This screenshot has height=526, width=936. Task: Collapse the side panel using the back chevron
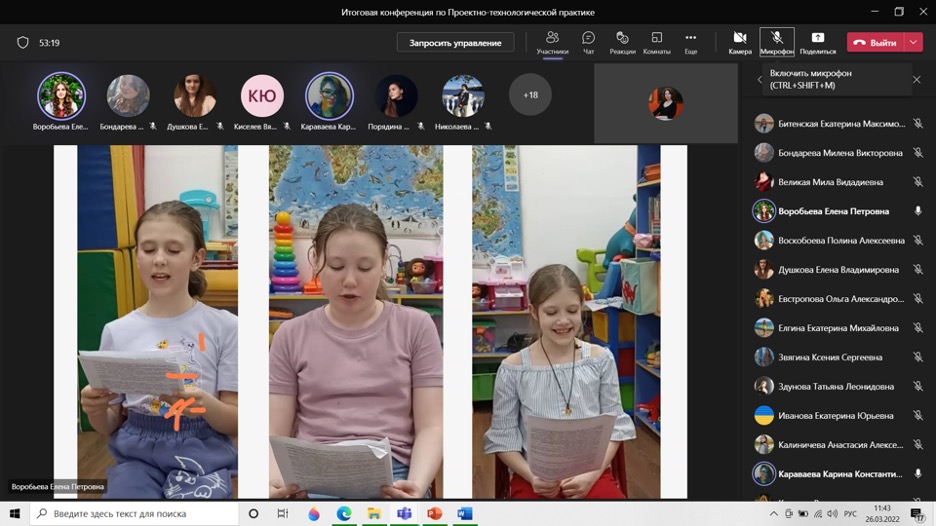[759, 80]
